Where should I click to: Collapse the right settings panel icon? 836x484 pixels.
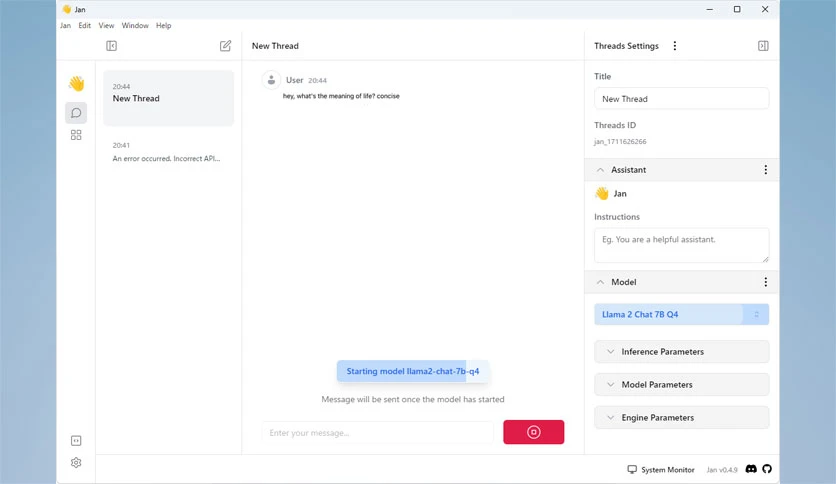[x=763, y=46]
